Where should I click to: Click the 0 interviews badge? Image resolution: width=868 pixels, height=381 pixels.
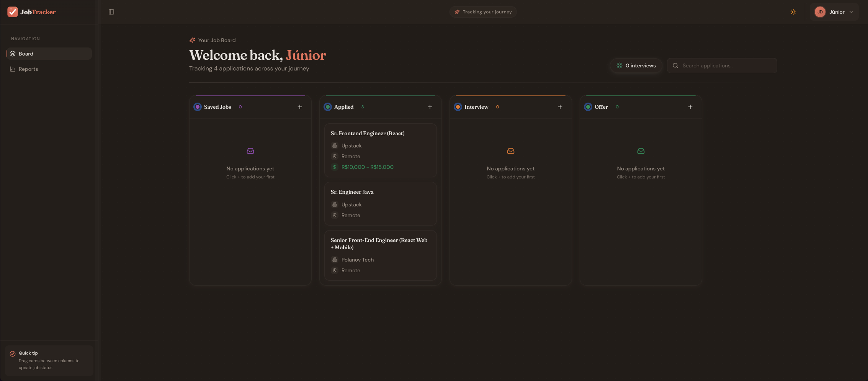point(636,65)
